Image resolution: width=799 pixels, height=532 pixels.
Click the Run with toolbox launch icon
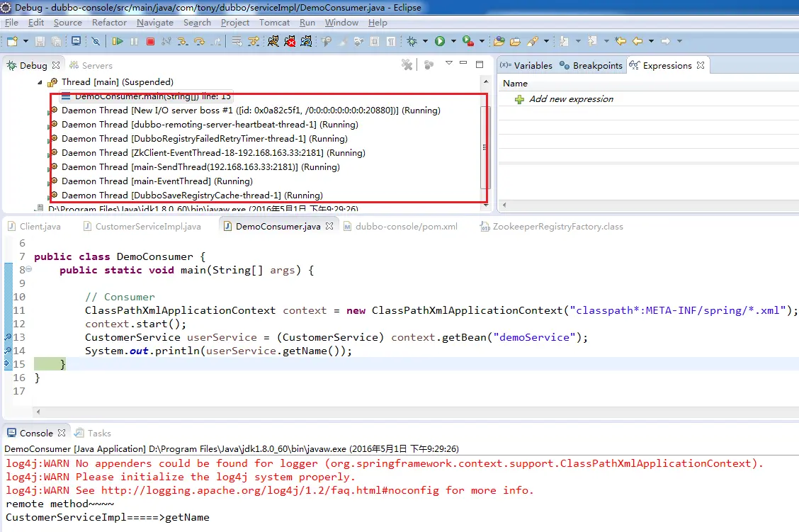(467, 41)
